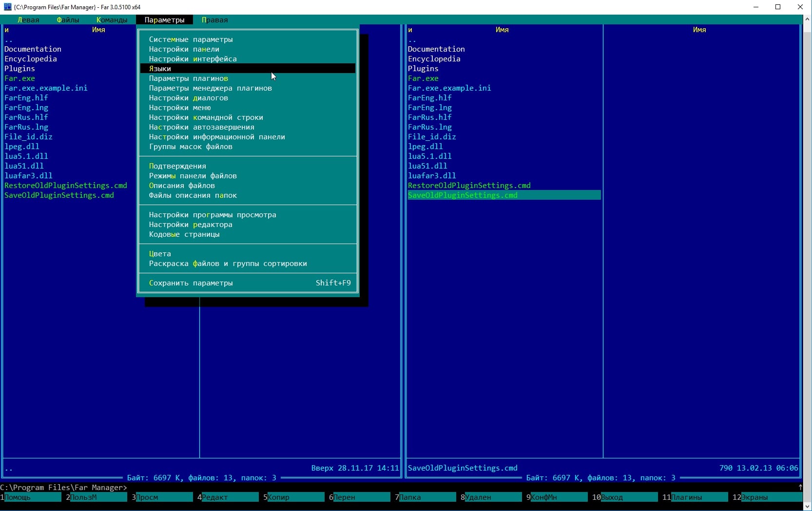Screen dimensions: 812x511
Task: Select Documentation folder in left panel
Action: point(33,49)
